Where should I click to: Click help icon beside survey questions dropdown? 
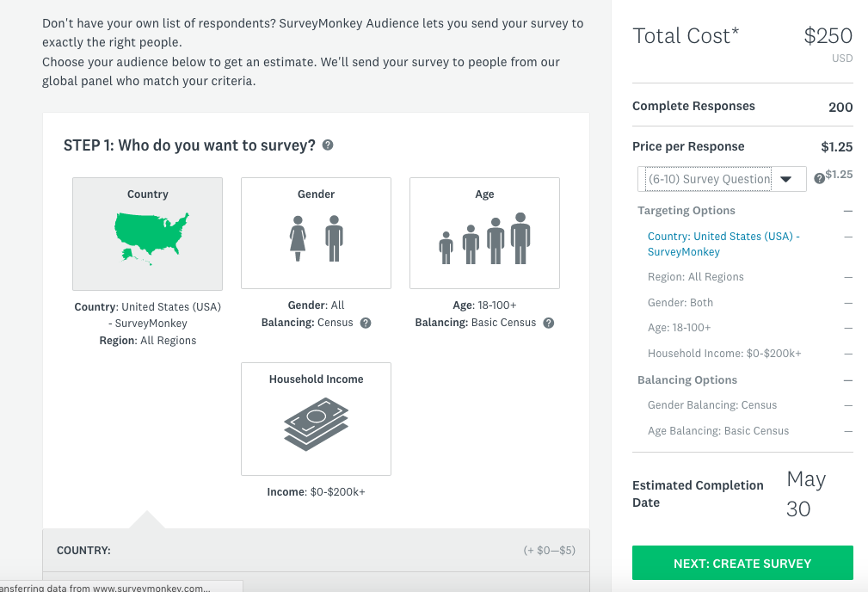(819, 179)
